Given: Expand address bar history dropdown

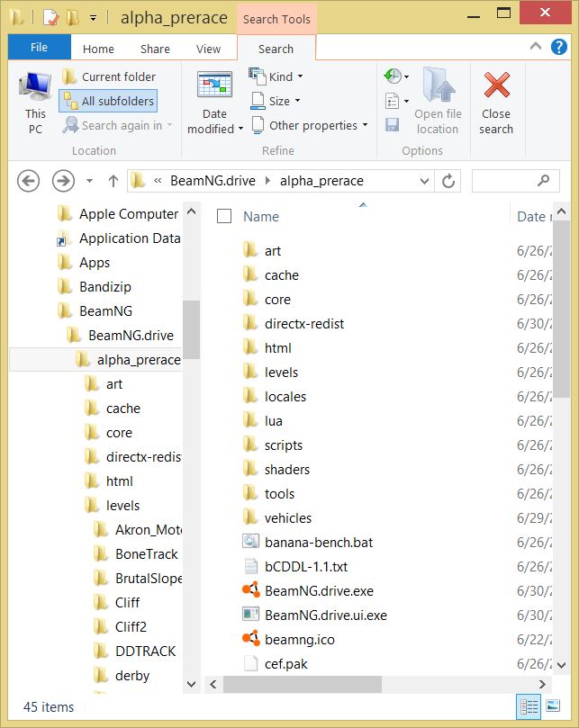Looking at the screenshot, I should click(424, 181).
